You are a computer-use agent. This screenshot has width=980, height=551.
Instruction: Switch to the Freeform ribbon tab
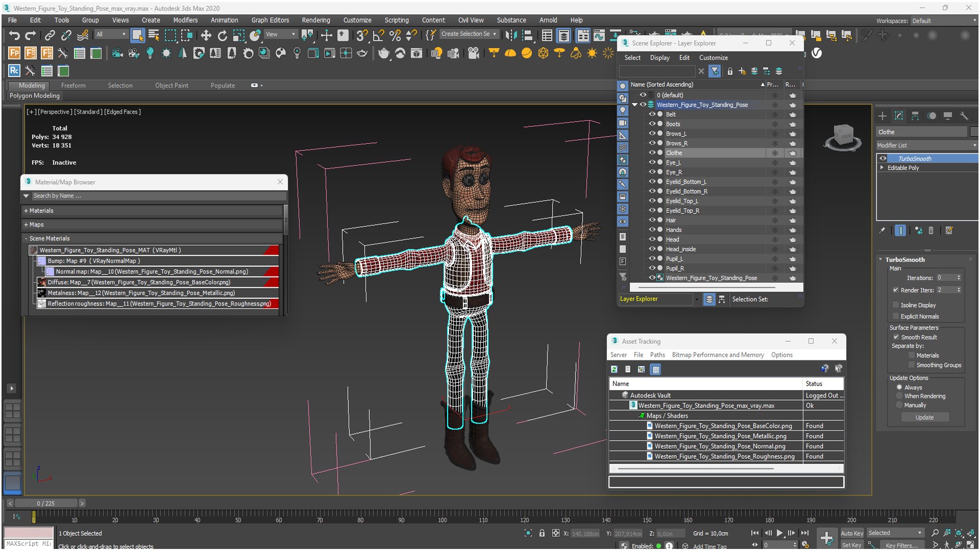pos(73,85)
